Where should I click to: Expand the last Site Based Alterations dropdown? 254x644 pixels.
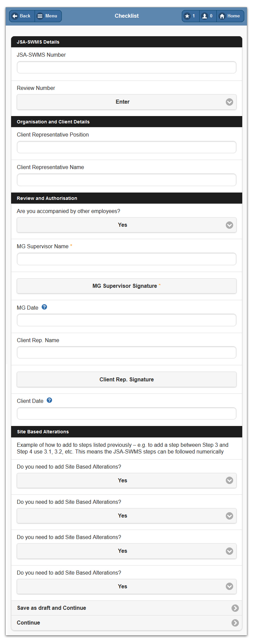tap(127, 586)
